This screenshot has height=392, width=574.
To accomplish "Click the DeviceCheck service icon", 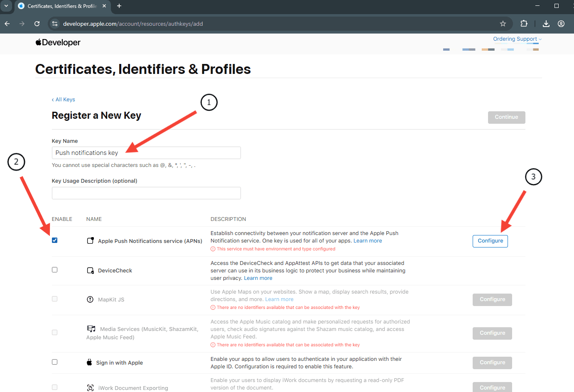I will coord(90,270).
